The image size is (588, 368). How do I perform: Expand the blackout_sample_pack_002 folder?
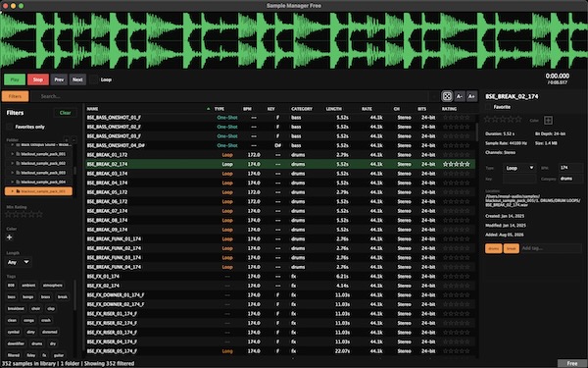click(x=12, y=163)
